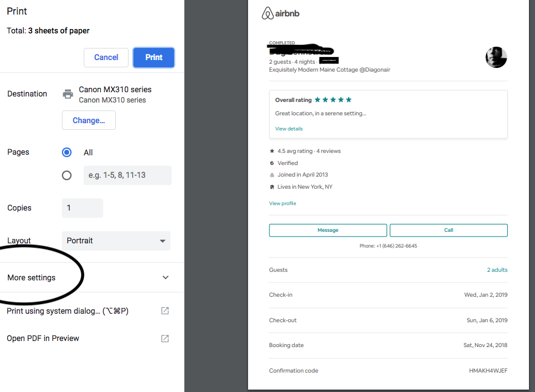This screenshot has width=535, height=392.
Task: Open the View details link
Action: [x=289, y=129]
